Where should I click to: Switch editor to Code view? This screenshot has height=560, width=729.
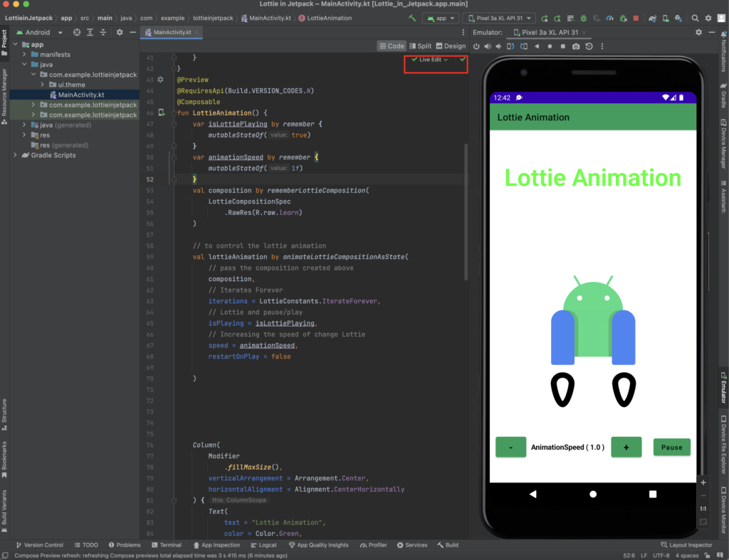pos(392,46)
